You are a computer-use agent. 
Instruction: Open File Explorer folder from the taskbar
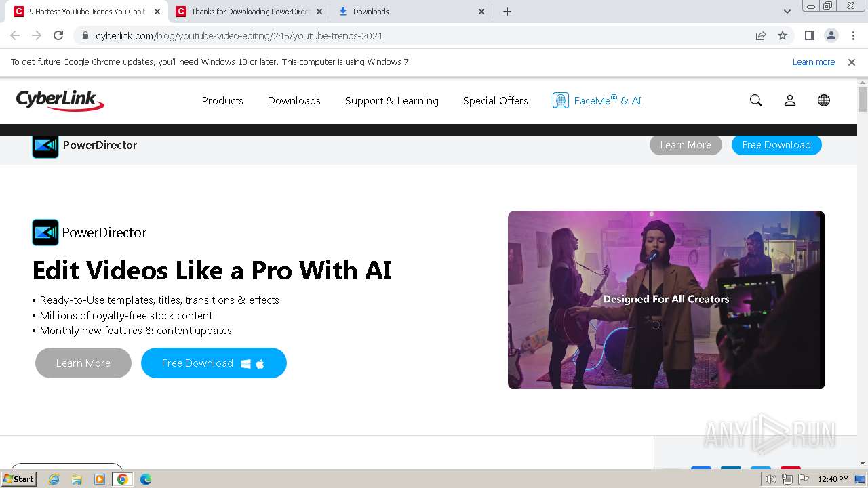point(77,479)
